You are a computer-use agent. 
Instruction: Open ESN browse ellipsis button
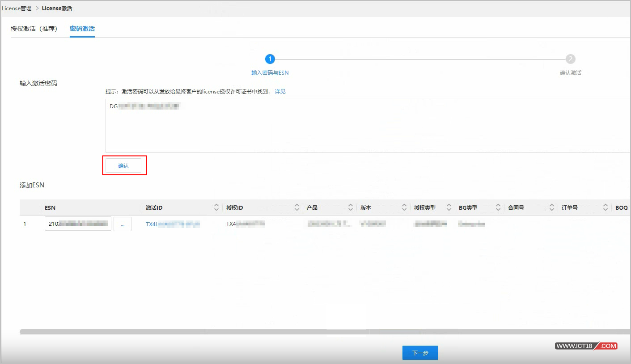click(123, 224)
